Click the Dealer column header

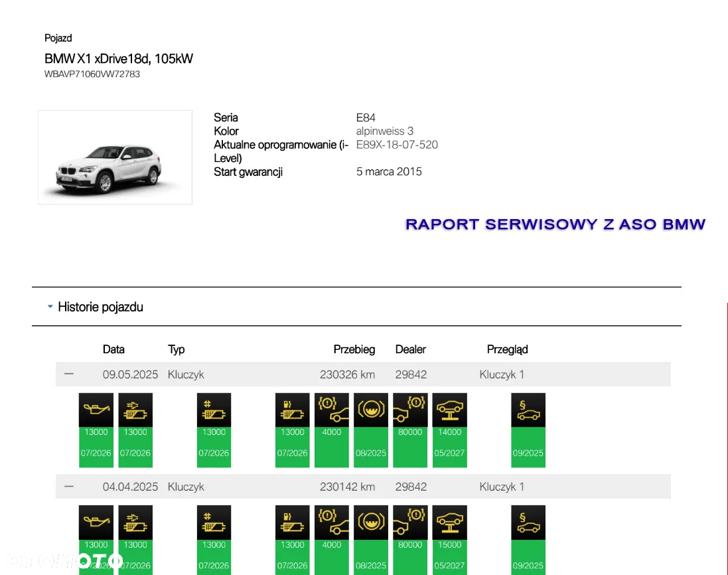pyautogui.click(x=410, y=349)
